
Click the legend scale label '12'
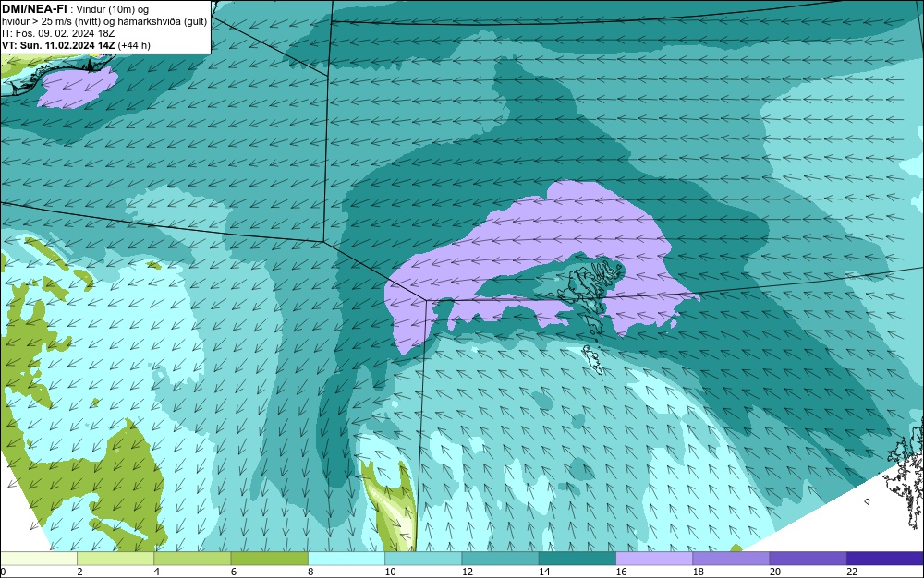468,572
